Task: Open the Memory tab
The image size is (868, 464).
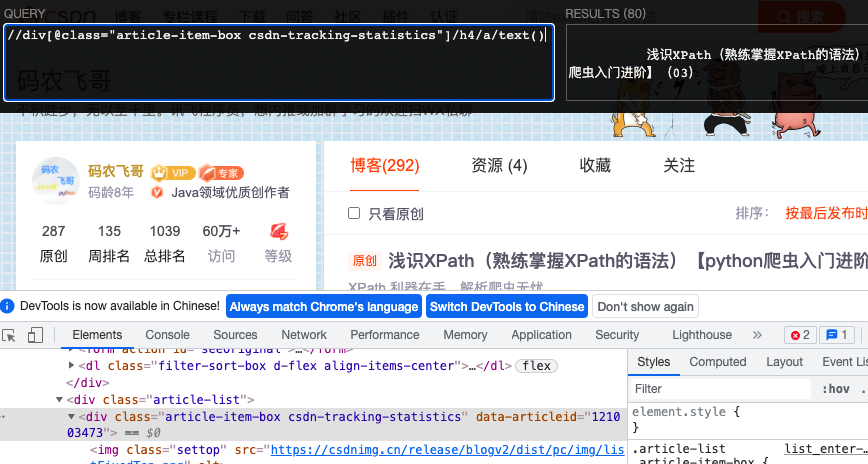Action: point(465,335)
